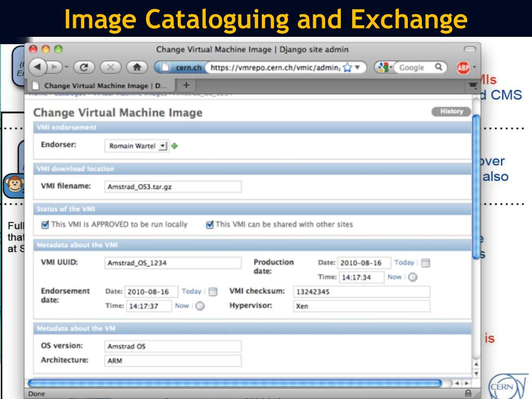
Task: Click the VMI UUID field
Action: coord(173,263)
